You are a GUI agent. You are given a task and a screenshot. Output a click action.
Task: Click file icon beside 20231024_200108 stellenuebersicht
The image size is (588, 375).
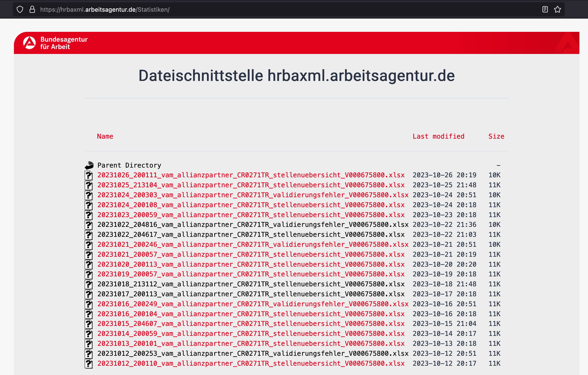[89, 205]
